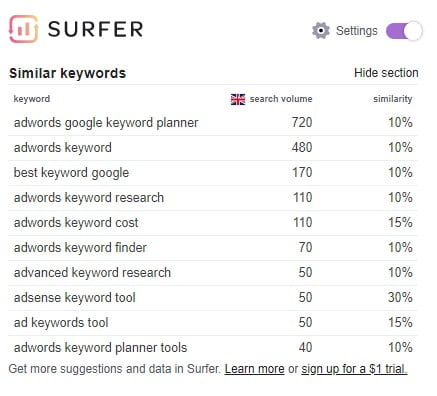Click the UK flag icon
Image resolution: width=437 pixels, height=396 pixels.
click(238, 99)
